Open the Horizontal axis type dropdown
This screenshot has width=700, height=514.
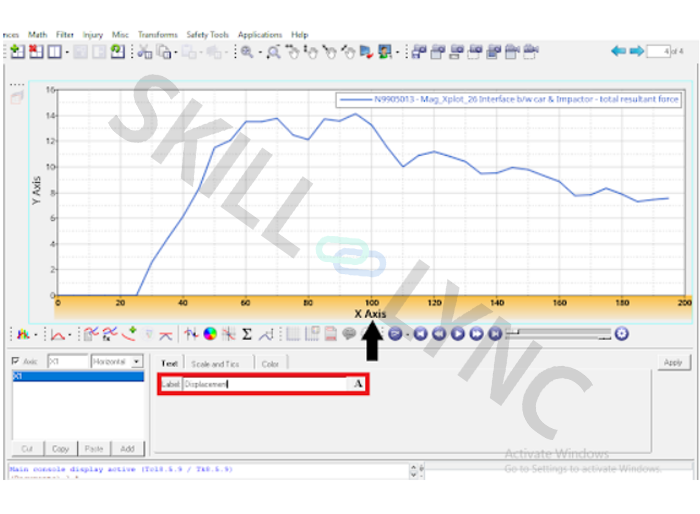137,362
